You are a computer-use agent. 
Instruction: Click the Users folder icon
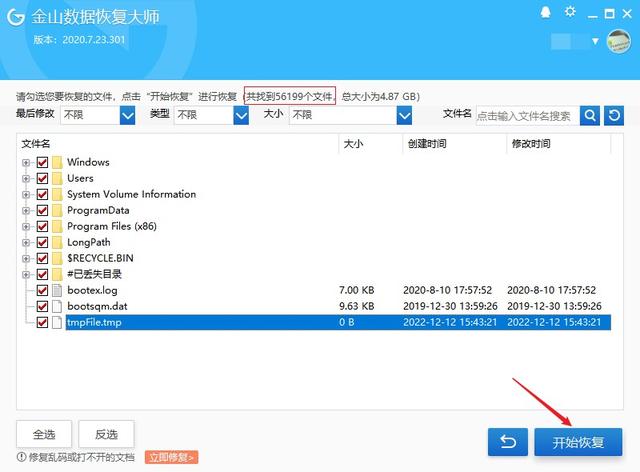[x=57, y=178]
